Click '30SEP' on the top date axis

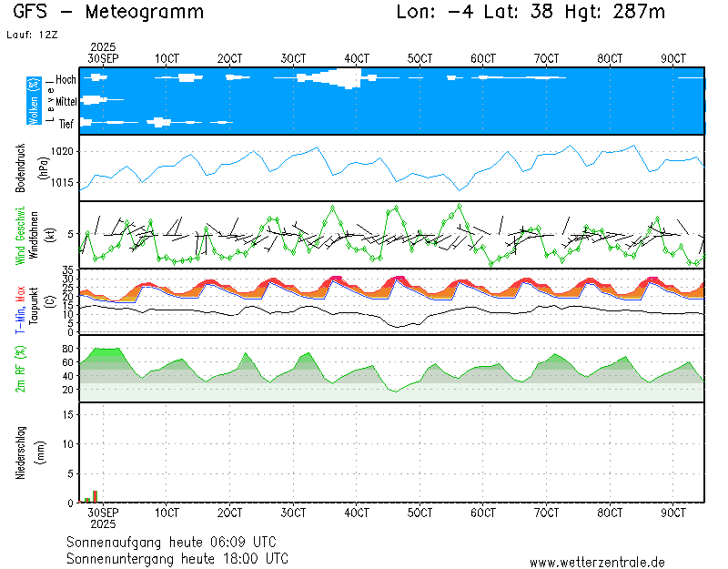click(103, 58)
